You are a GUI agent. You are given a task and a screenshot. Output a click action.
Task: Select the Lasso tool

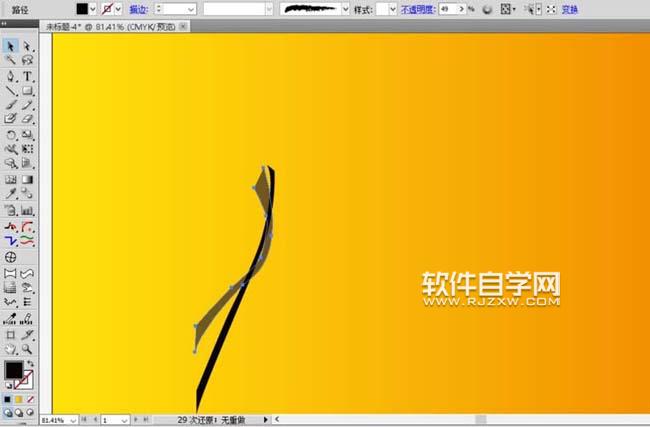click(27, 60)
